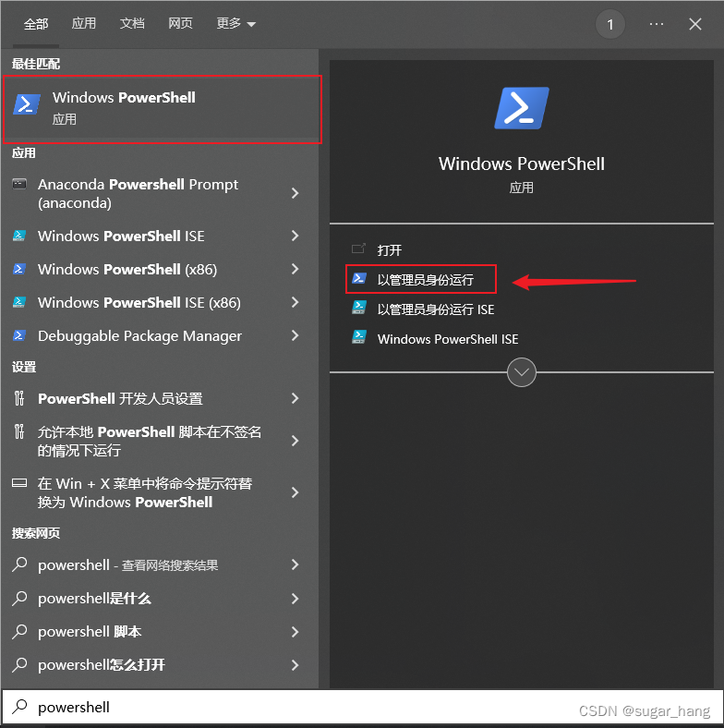
Task: Click the powershell search input field
Action: (362, 707)
